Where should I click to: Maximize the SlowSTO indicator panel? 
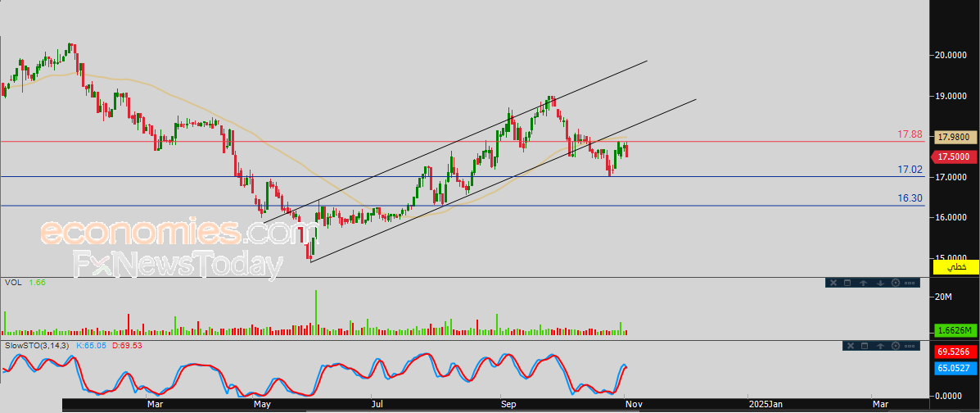pyautogui.click(x=865, y=346)
